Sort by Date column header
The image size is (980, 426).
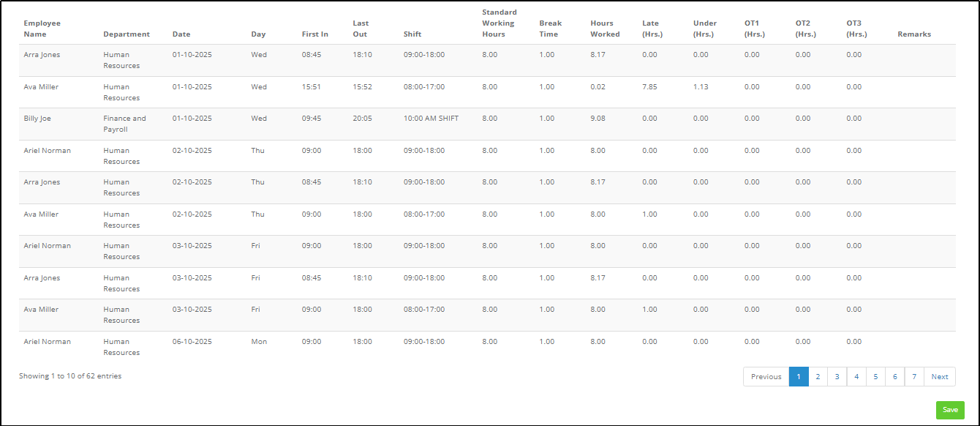(181, 34)
